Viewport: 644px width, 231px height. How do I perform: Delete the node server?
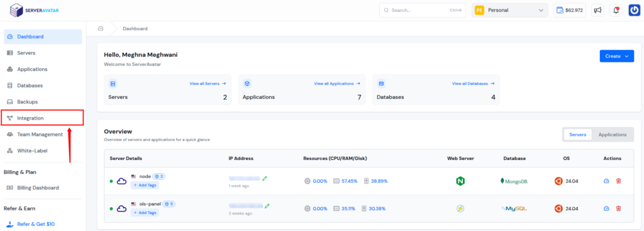619,181
